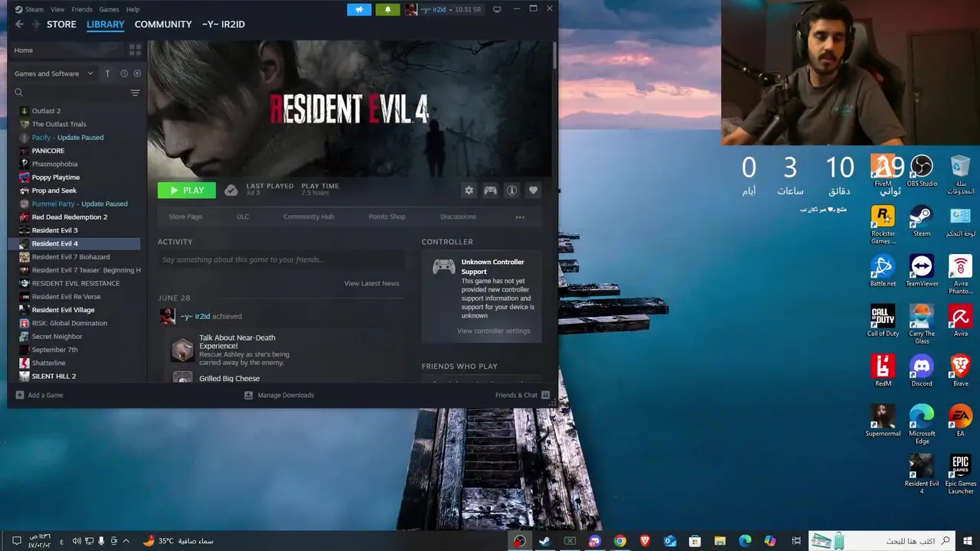Go back with the Steam back arrow
Image resolution: width=980 pixels, height=551 pixels.
tap(19, 24)
